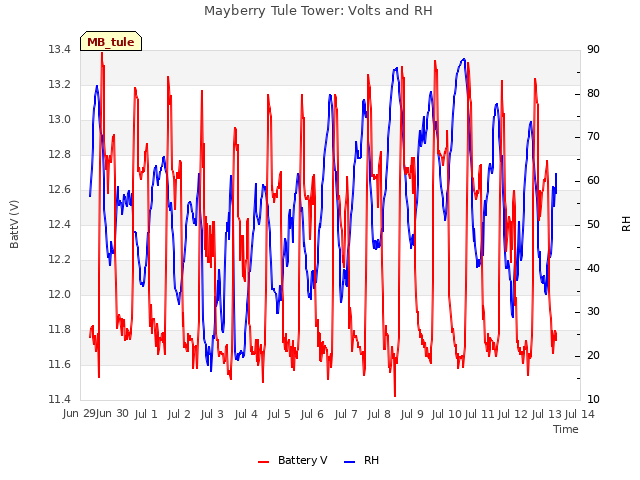
Task: Click the 12.6 voltage tick label
Action: (59, 189)
